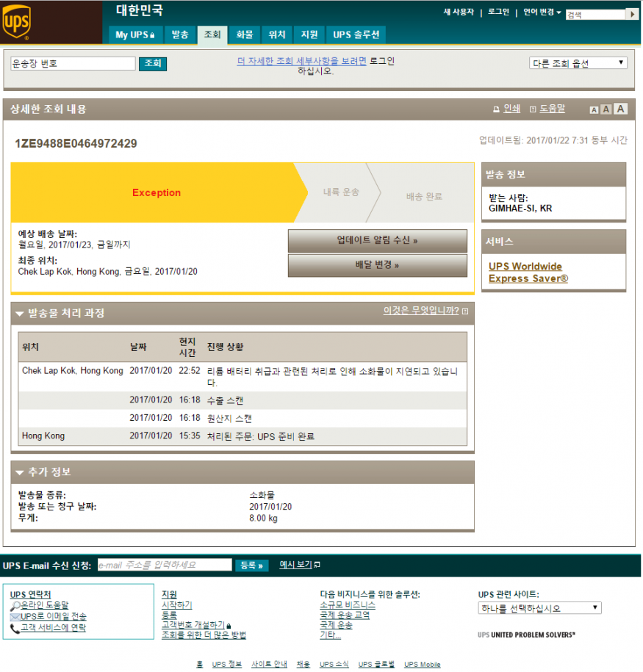Collapse the 추가 정보 section

click(x=19, y=472)
